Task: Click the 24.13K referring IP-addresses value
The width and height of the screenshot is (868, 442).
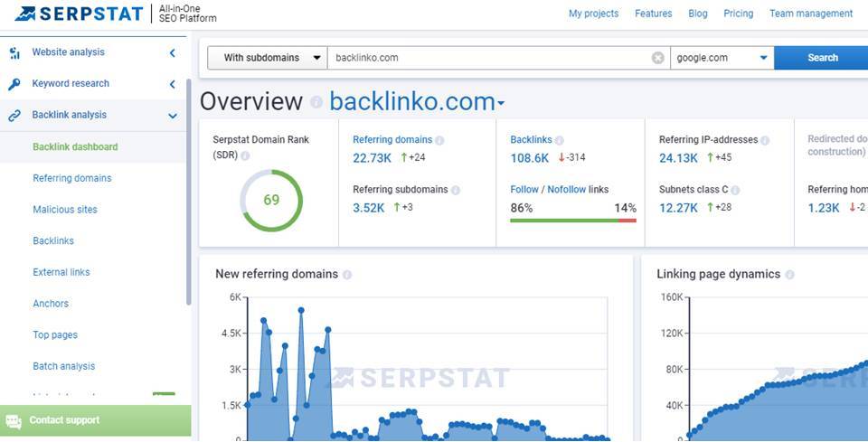Action: click(678, 159)
